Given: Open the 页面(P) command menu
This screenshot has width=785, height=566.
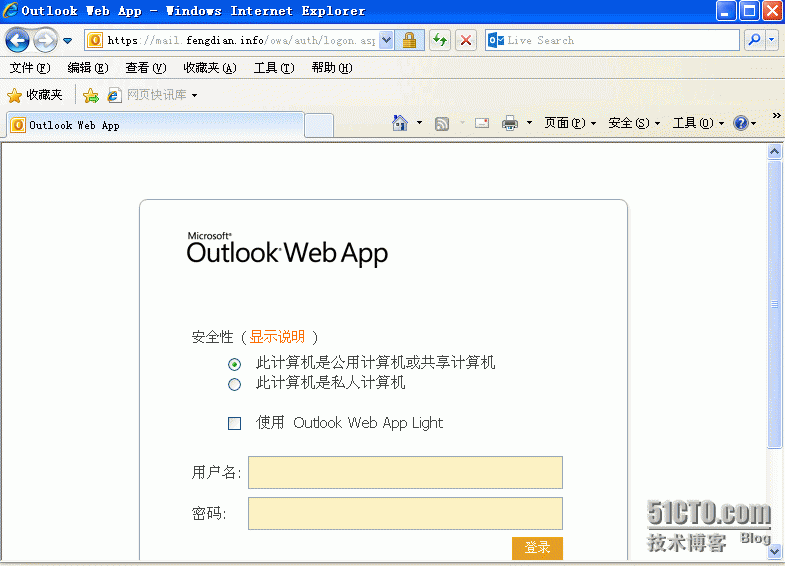Looking at the screenshot, I should pyautogui.click(x=570, y=123).
